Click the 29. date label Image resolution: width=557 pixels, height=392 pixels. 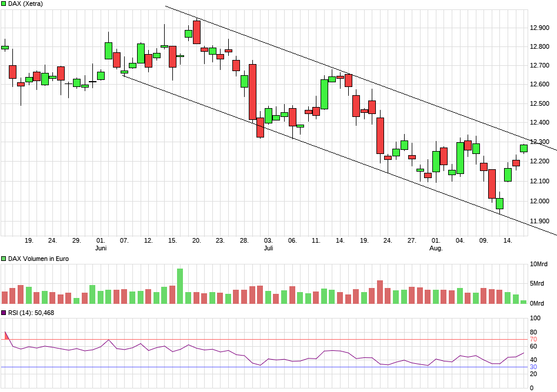[76, 240]
